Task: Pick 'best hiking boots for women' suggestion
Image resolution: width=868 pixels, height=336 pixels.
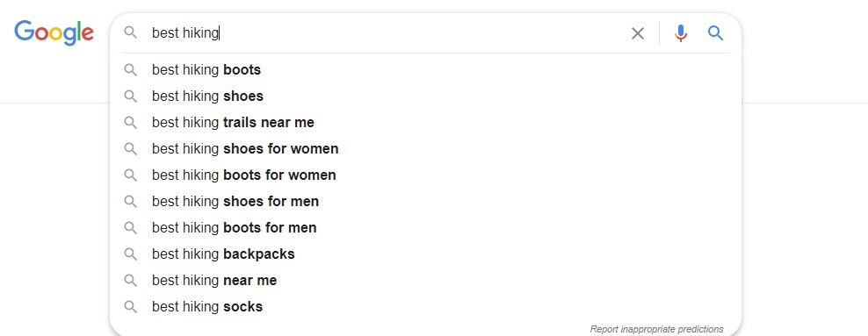Action: click(x=425, y=175)
